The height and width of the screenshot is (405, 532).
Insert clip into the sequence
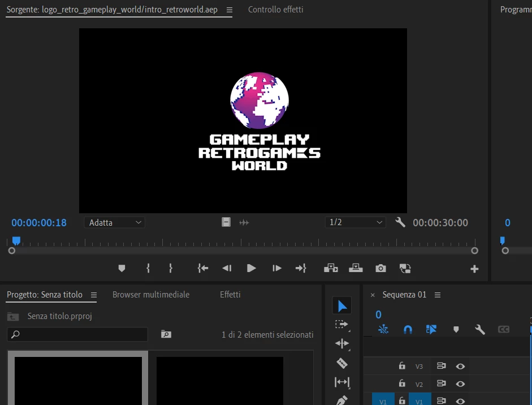pos(331,269)
